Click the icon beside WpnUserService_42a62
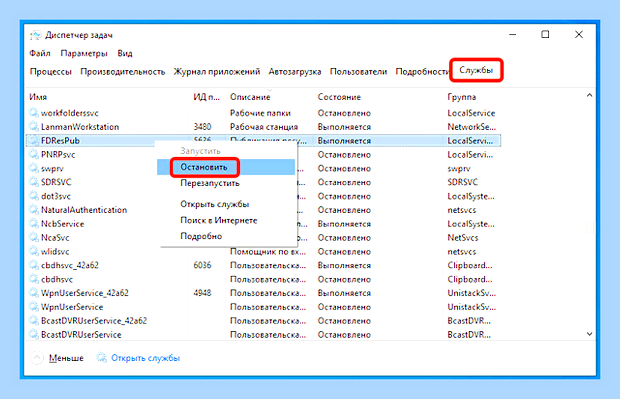 34,293
